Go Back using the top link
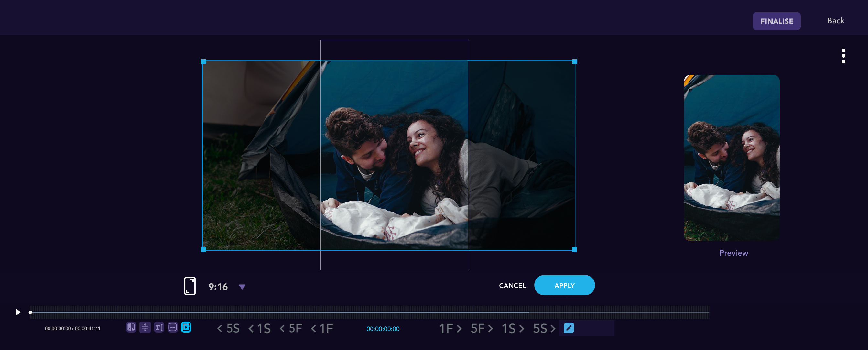The height and width of the screenshot is (350, 868). coord(836,21)
